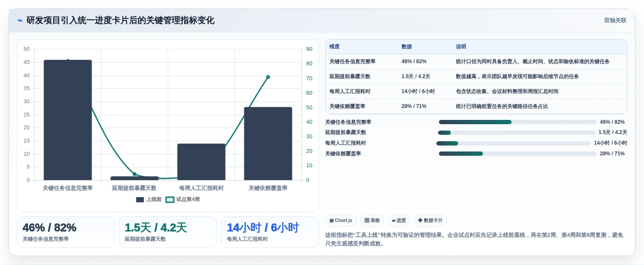Click the lightning icon beside the title

coord(20,20)
